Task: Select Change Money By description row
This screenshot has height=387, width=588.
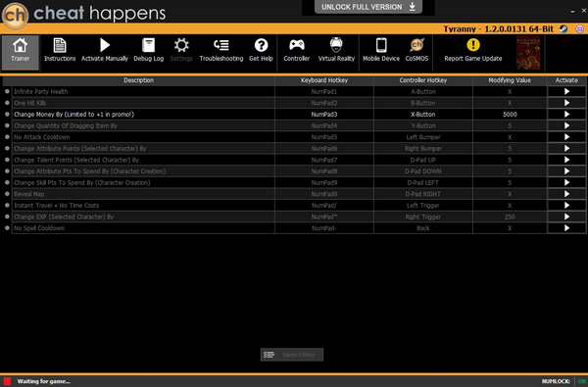Action: point(143,115)
